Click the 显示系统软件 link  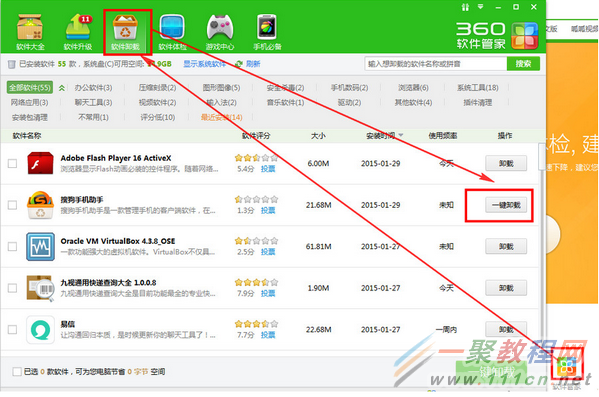[x=205, y=64]
